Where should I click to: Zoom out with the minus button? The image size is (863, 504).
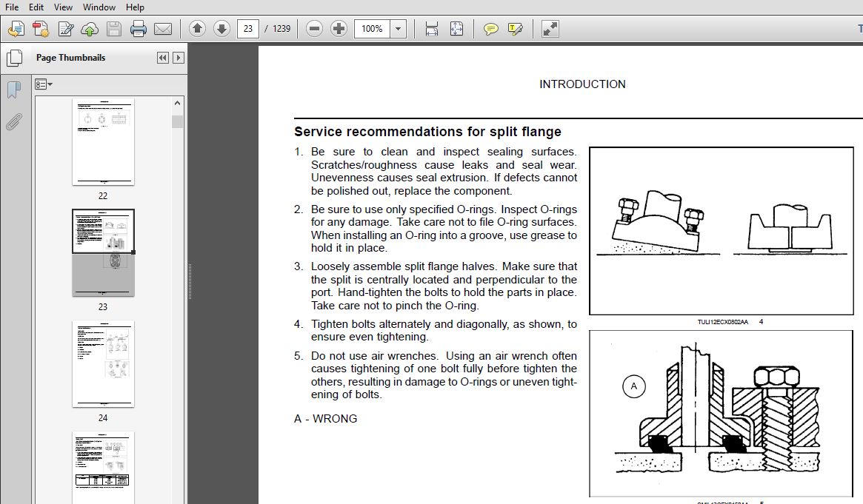pos(314,29)
